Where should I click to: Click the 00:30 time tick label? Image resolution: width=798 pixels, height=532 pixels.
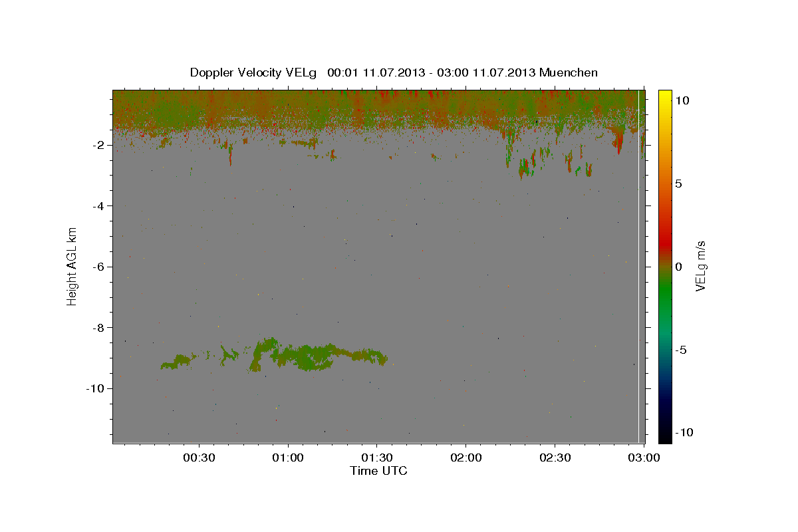click(x=199, y=458)
